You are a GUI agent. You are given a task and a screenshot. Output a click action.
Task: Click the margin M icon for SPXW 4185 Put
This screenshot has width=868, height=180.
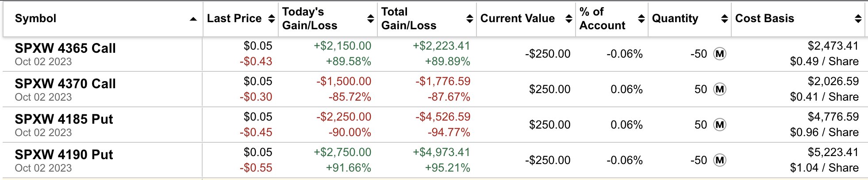pos(720,125)
